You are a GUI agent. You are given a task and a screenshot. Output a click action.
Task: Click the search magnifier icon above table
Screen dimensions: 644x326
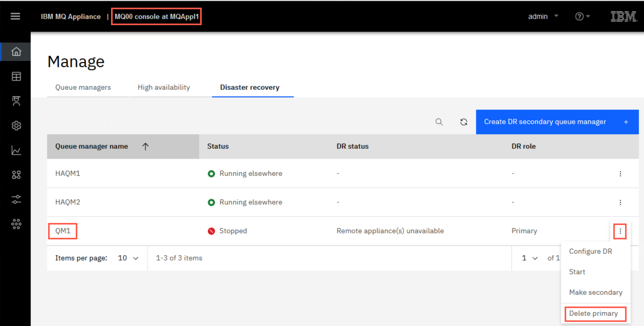[439, 122]
